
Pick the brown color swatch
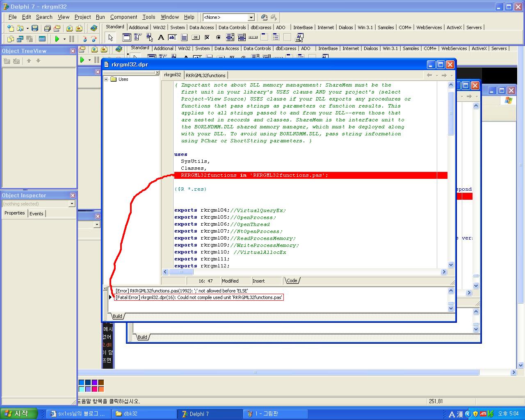[x=101, y=382]
